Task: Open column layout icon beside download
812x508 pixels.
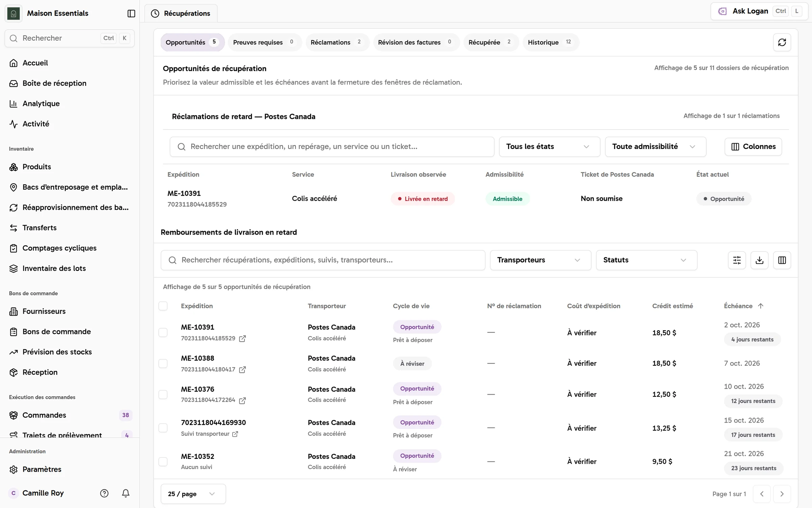Action: coord(782,260)
